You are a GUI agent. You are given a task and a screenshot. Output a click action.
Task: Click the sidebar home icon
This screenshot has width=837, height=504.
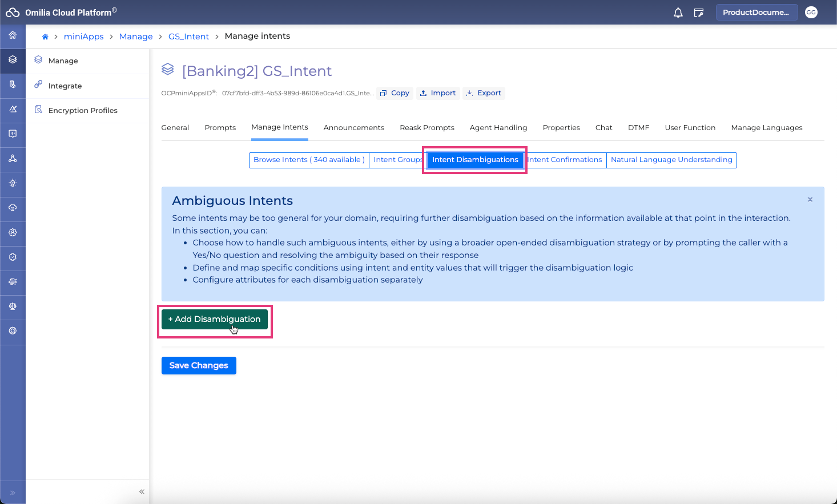point(13,35)
